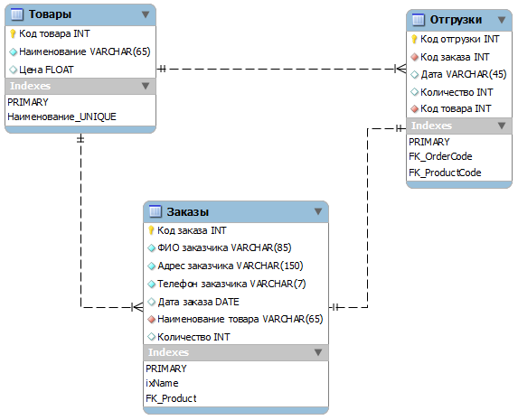Click the diamond icon of ФИО заказчика

coord(151,248)
